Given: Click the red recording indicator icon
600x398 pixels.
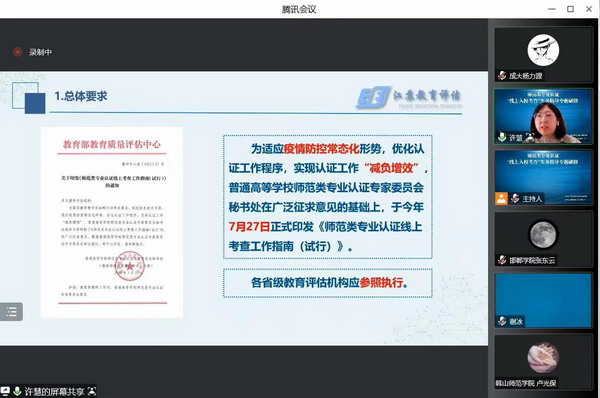Looking at the screenshot, I should (x=18, y=52).
